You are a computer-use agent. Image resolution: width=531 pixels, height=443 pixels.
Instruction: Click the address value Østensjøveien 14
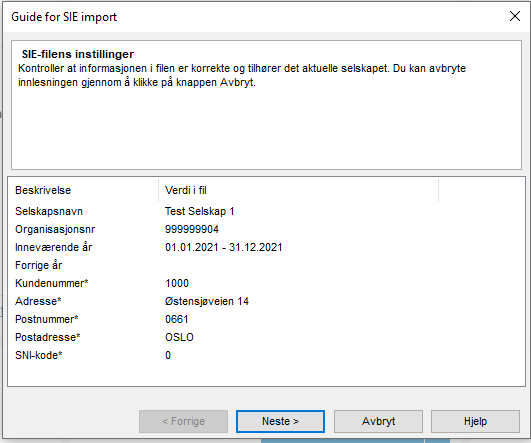[207, 301]
